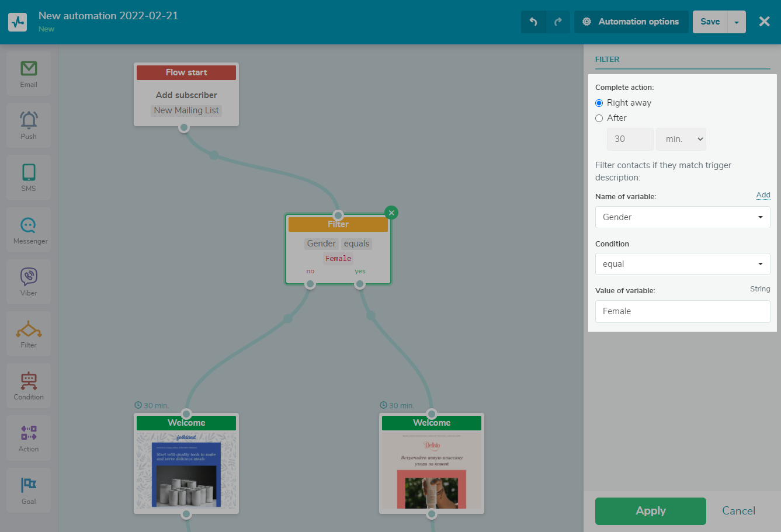The width and height of the screenshot is (781, 532).
Task: Select the Email block in the sidebar
Action: [x=28, y=72]
